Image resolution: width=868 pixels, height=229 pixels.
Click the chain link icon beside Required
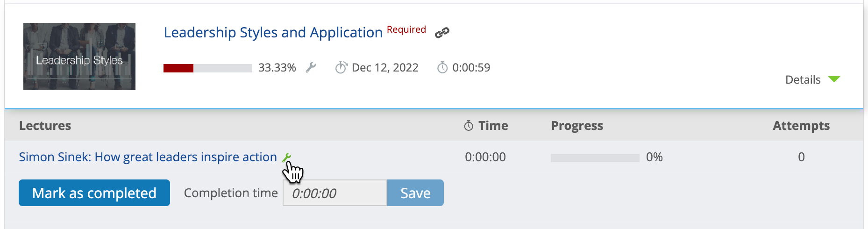click(x=442, y=33)
